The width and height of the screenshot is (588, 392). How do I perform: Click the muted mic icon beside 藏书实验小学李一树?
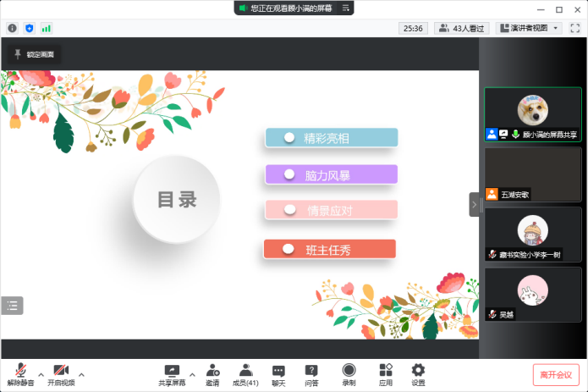click(492, 254)
